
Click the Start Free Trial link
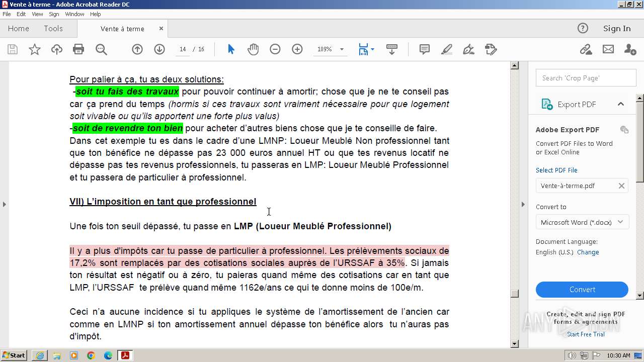(x=586, y=334)
